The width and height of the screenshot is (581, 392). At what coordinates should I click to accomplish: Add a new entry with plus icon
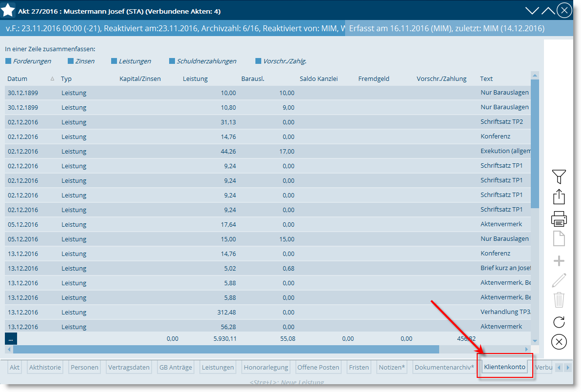coord(559,261)
